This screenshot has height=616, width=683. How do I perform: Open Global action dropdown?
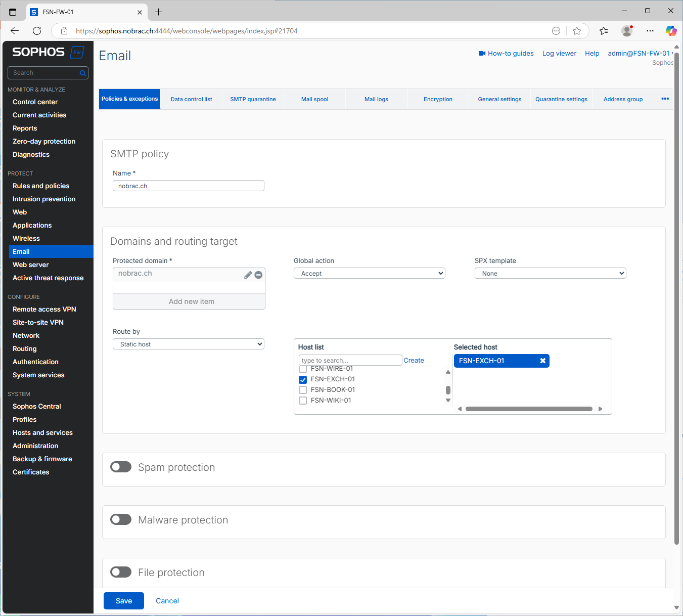pos(370,273)
